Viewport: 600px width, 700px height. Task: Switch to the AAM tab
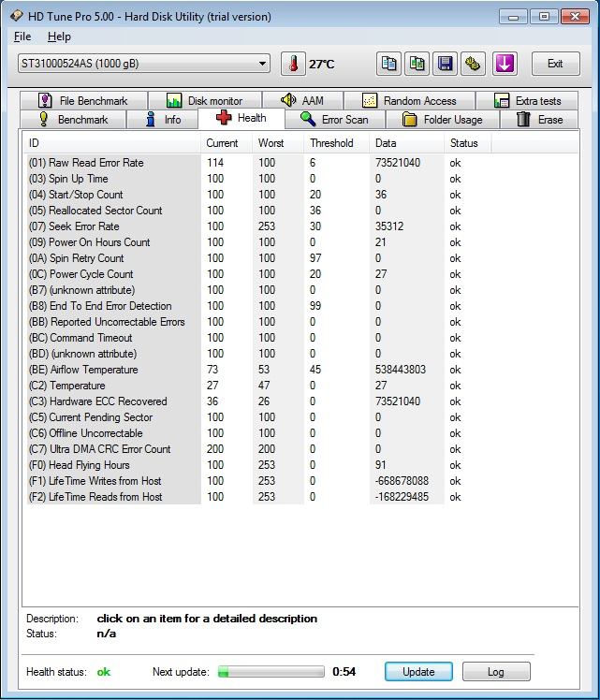(x=302, y=100)
